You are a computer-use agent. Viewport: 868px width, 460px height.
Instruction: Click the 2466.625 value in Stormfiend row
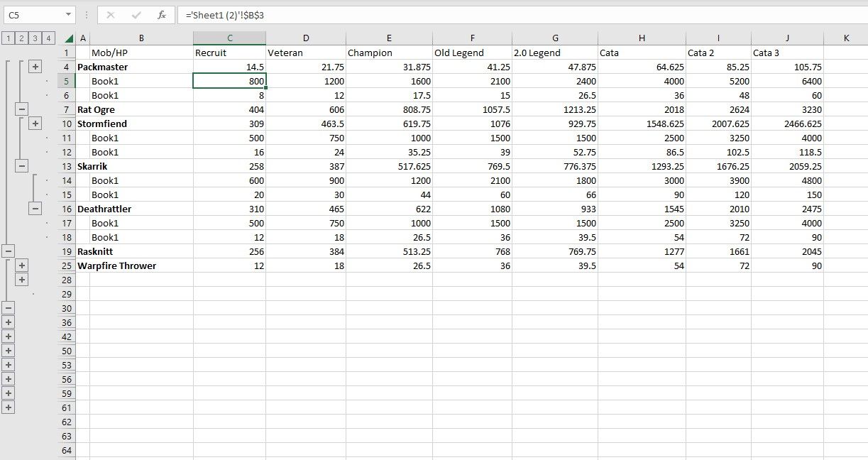tap(787, 124)
